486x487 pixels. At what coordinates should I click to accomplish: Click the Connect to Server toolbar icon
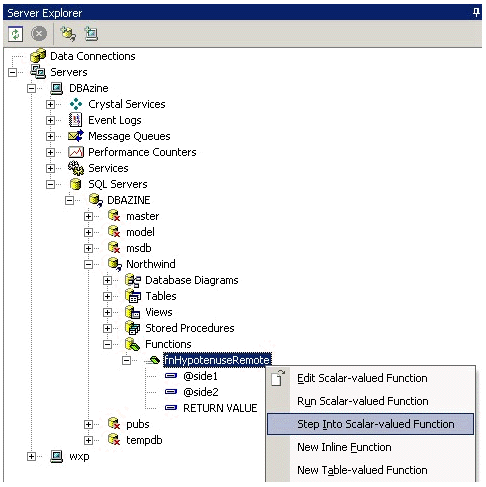click(91, 34)
